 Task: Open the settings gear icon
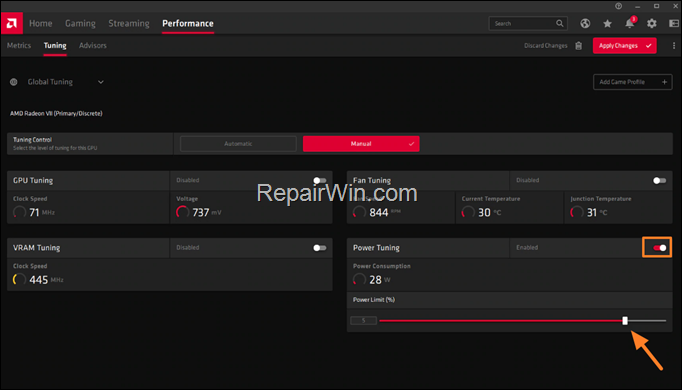(x=652, y=23)
